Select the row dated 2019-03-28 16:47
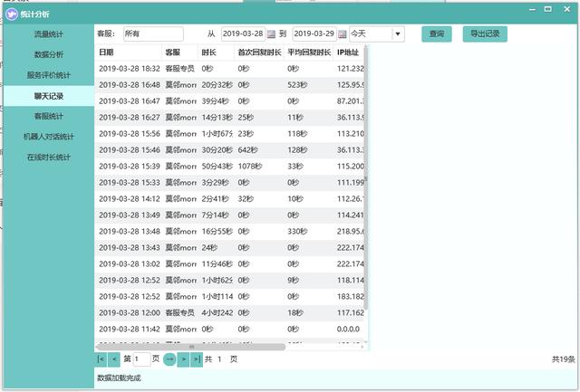The width and height of the screenshot is (580, 392). (x=229, y=101)
